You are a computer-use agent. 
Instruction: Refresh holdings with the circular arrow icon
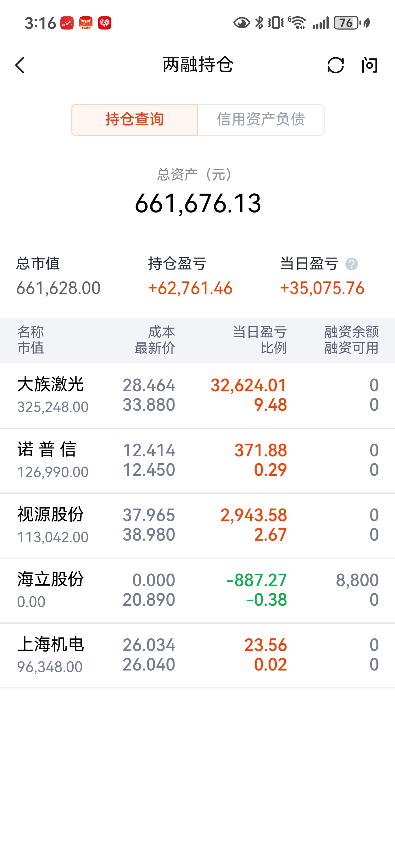pyautogui.click(x=335, y=65)
